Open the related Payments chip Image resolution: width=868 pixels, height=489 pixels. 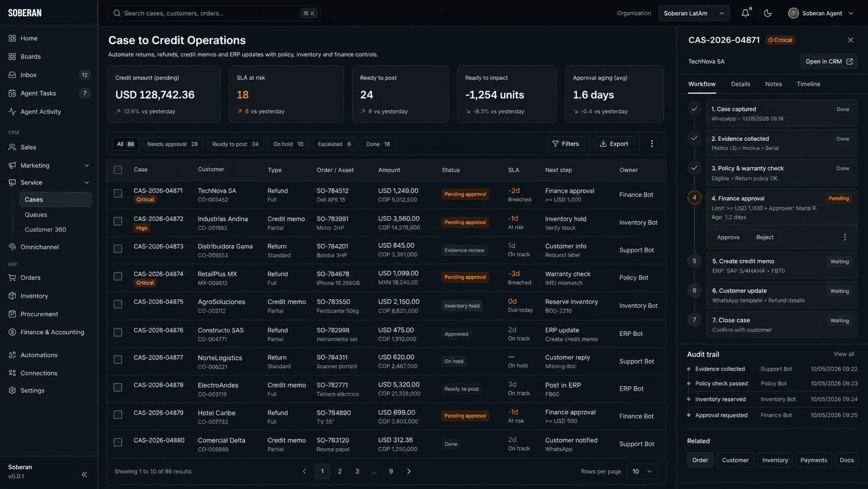tap(813, 460)
